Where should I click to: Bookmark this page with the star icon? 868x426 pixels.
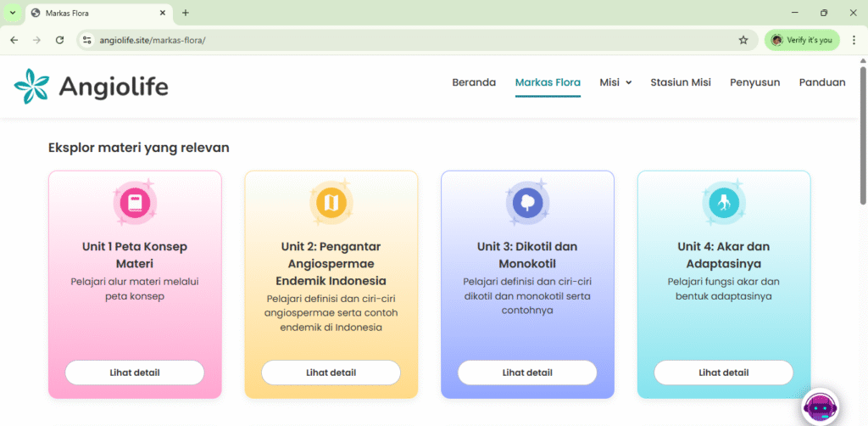(x=743, y=40)
